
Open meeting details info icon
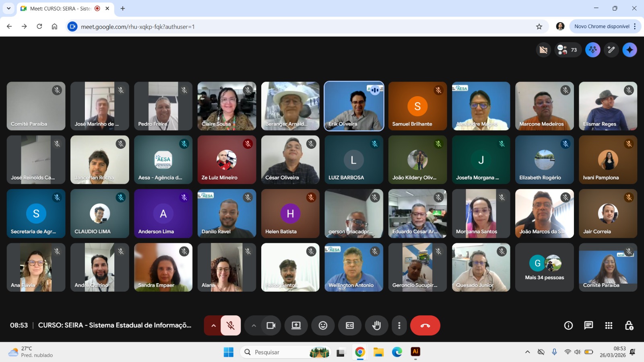[568, 325]
